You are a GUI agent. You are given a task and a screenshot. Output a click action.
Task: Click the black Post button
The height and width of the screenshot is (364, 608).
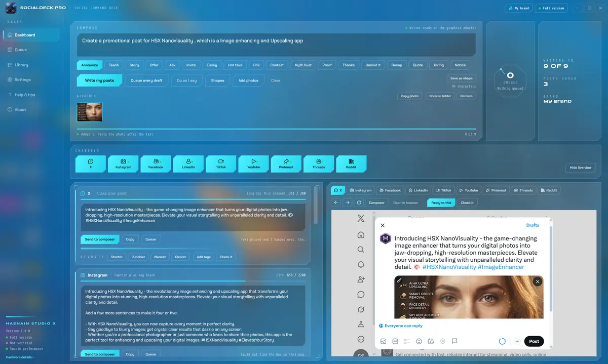[534, 341]
